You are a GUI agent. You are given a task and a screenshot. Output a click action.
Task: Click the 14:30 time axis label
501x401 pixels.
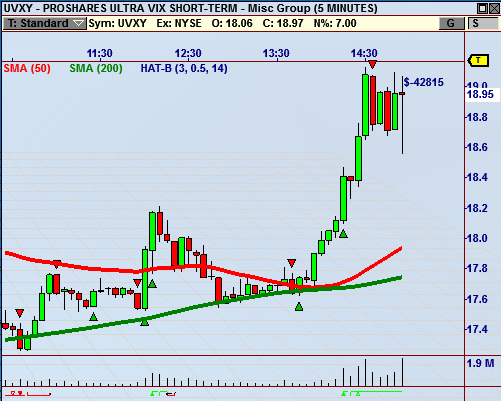(364, 53)
